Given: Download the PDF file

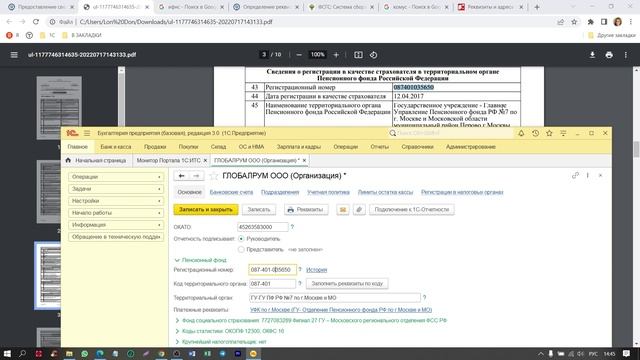Looking at the screenshot, I should click(592, 55).
